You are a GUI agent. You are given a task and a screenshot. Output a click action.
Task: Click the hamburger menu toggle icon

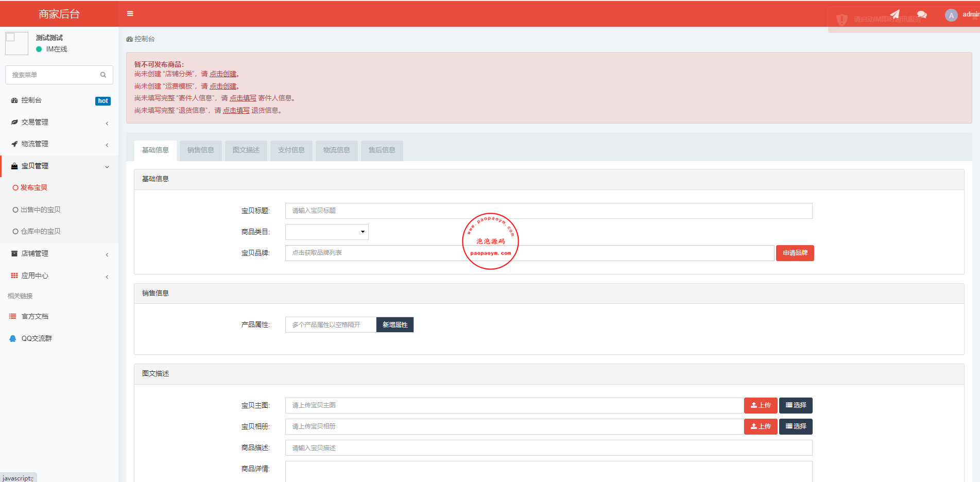pos(130,14)
